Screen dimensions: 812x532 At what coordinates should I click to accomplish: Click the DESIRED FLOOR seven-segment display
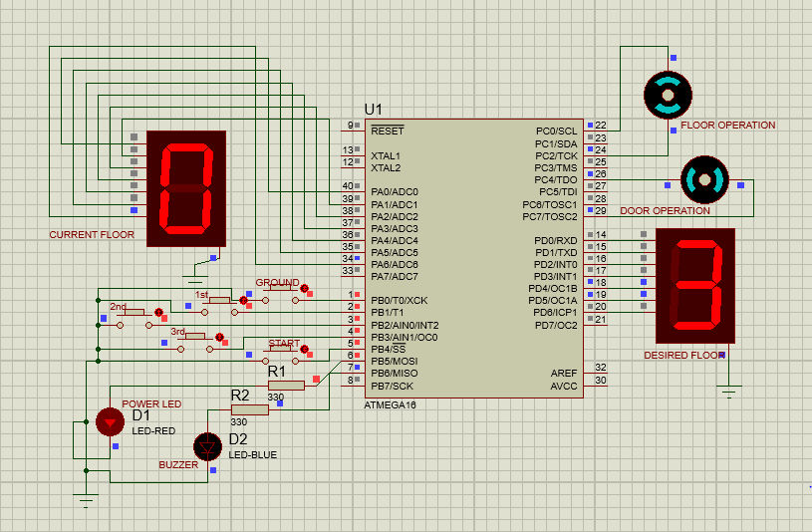(x=695, y=285)
